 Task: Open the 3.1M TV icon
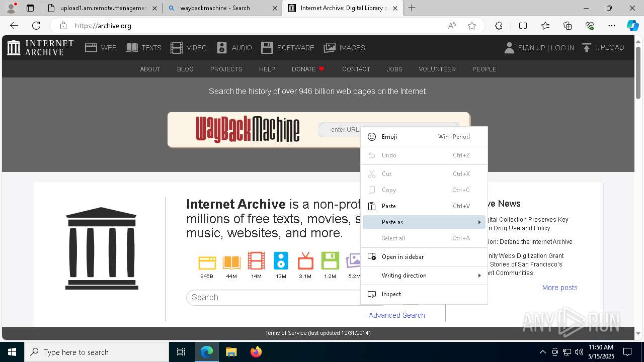point(305,261)
